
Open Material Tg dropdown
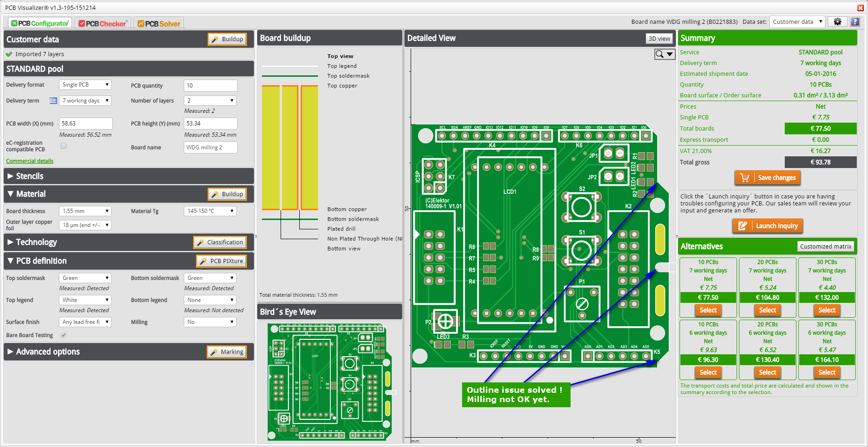pos(210,211)
